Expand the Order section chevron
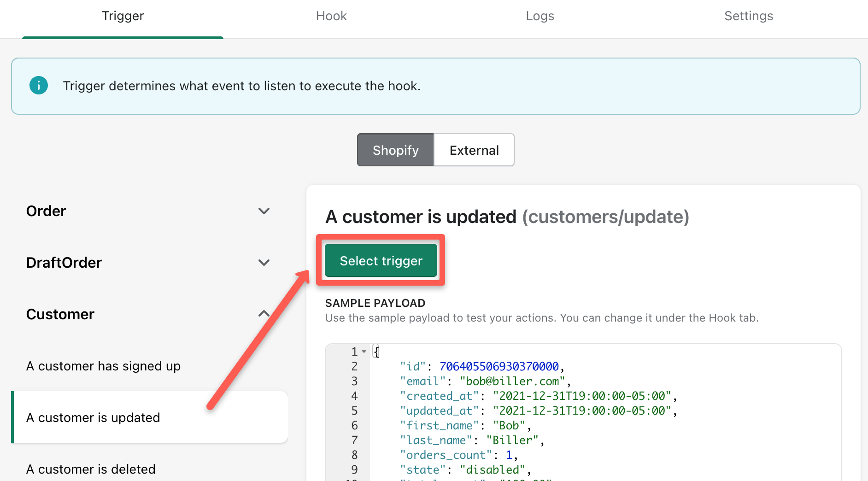 click(264, 211)
